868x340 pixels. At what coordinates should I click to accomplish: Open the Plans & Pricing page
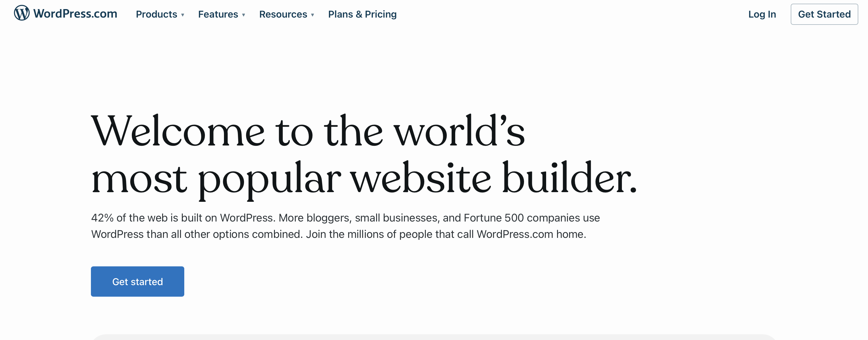coord(362,15)
